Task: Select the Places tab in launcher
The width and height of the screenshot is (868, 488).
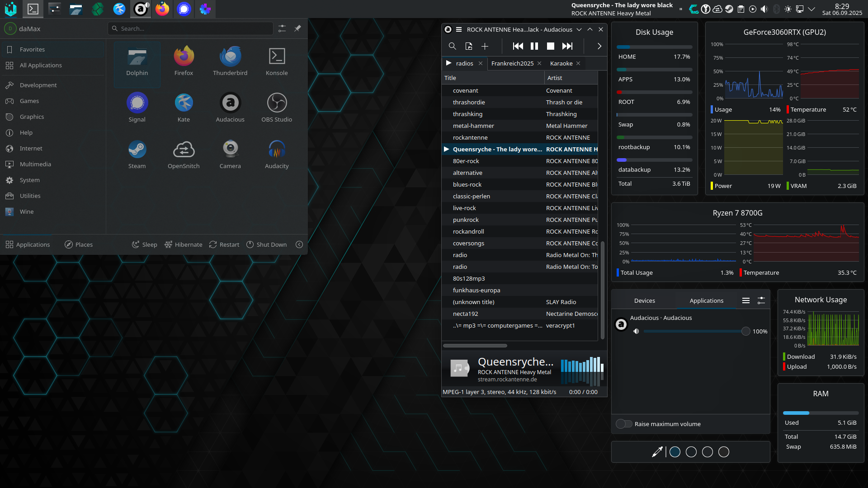Action: coord(79,244)
